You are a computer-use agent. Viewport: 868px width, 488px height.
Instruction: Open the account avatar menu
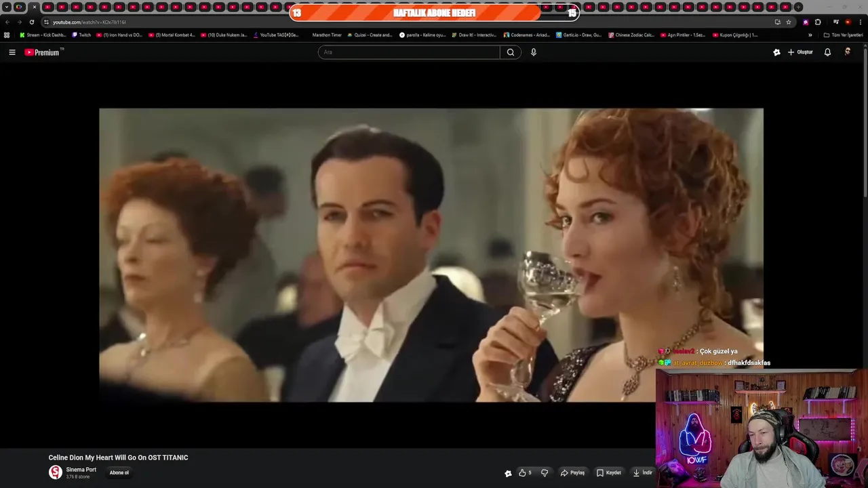pos(848,52)
